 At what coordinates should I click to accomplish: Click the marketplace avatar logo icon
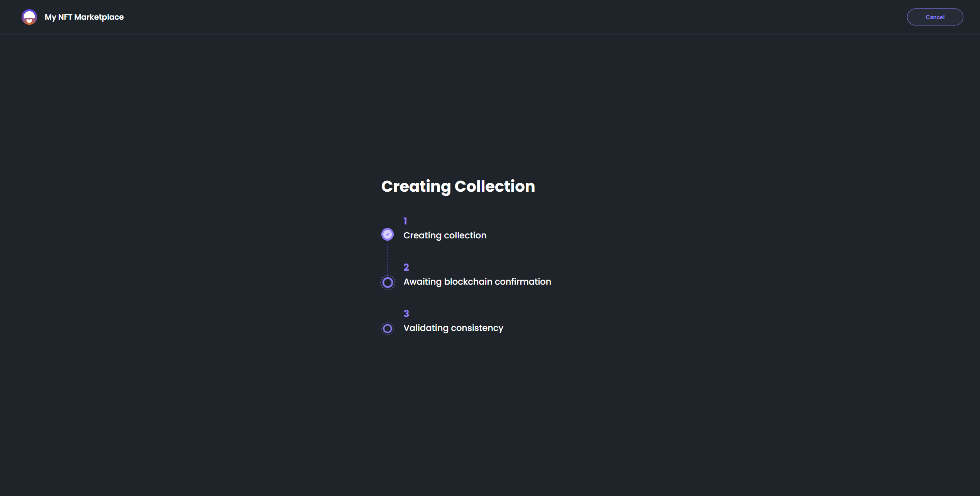[x=29, y=17]
